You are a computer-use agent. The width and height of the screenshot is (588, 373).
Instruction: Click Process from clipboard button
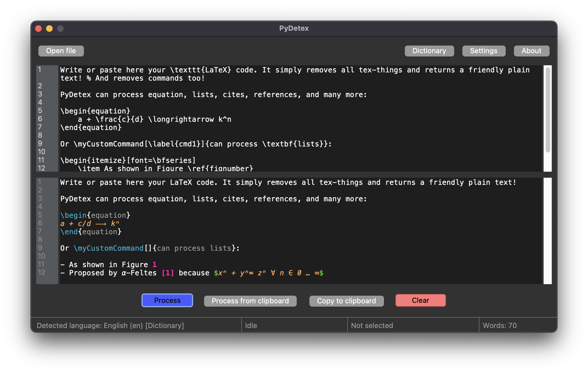250,300
